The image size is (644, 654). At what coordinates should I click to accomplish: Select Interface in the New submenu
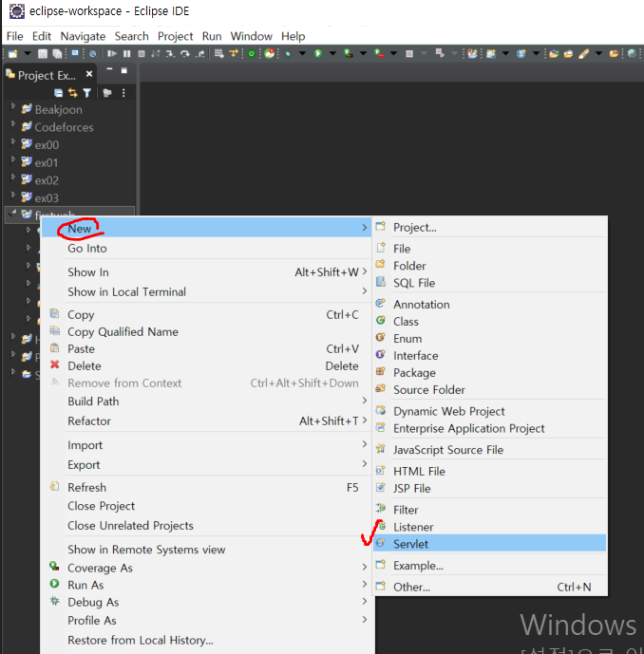click(x=489, y=355)
